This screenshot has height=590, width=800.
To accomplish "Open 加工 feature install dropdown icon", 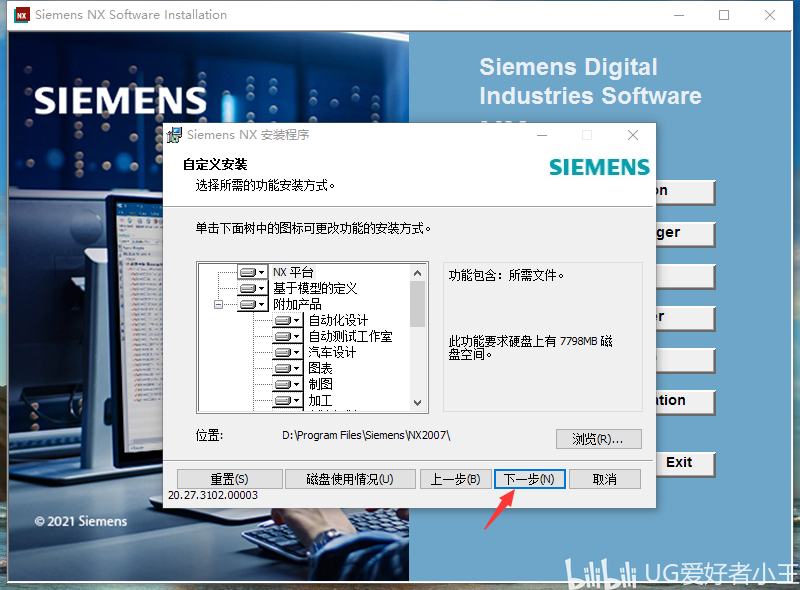I will (288, 400).
